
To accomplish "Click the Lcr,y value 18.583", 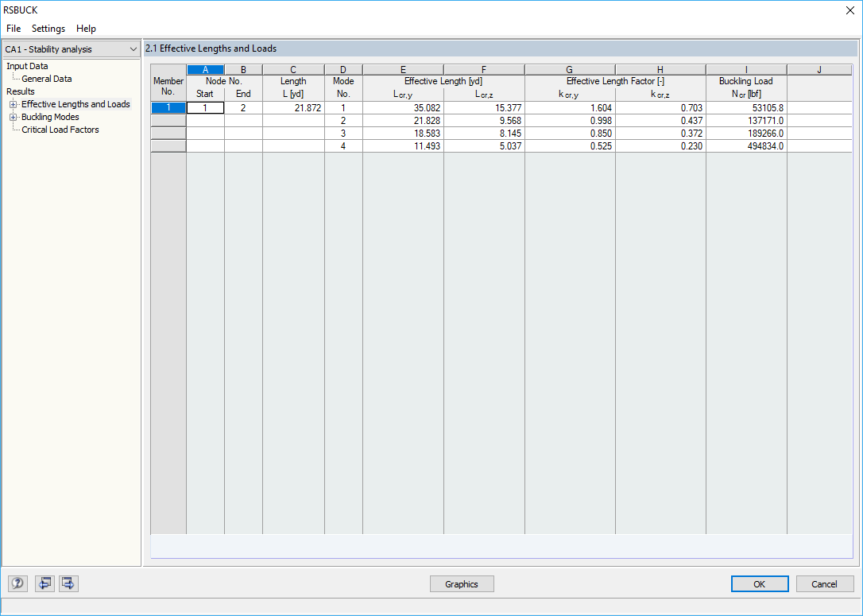I will [403, 134].
